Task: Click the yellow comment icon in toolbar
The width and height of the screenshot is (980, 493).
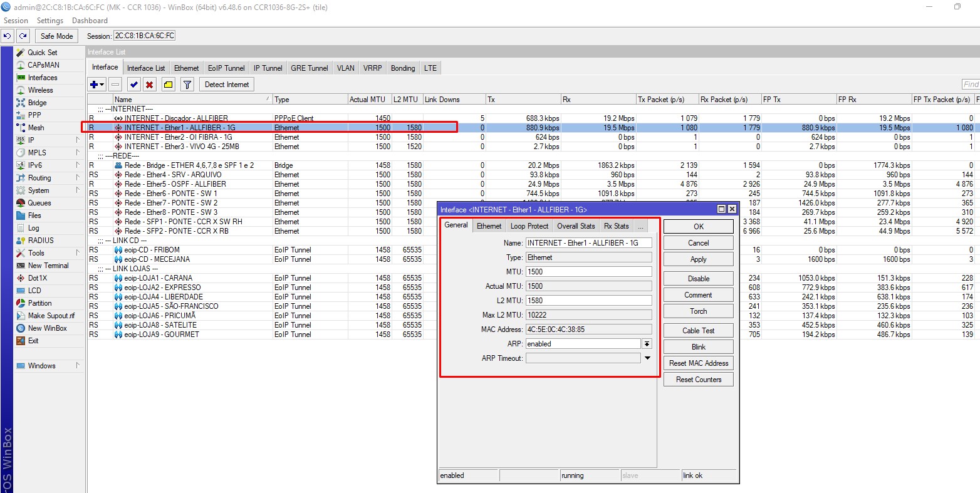Action: [x=168, y=85]
